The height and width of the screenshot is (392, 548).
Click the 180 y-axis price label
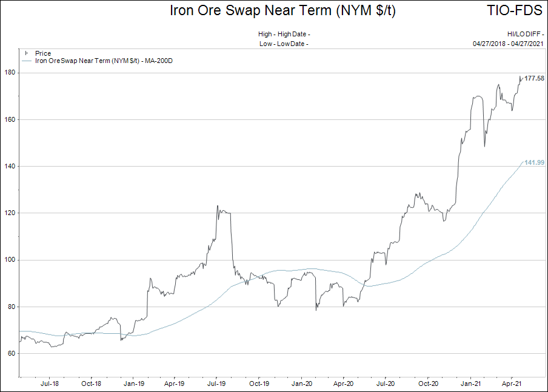pos(10,73)
